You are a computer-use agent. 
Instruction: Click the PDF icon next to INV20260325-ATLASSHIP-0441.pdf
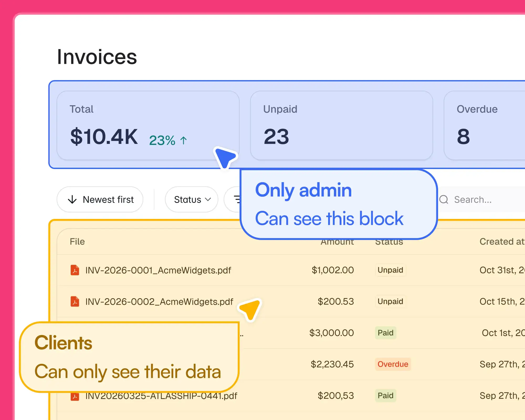pos(75,396)
